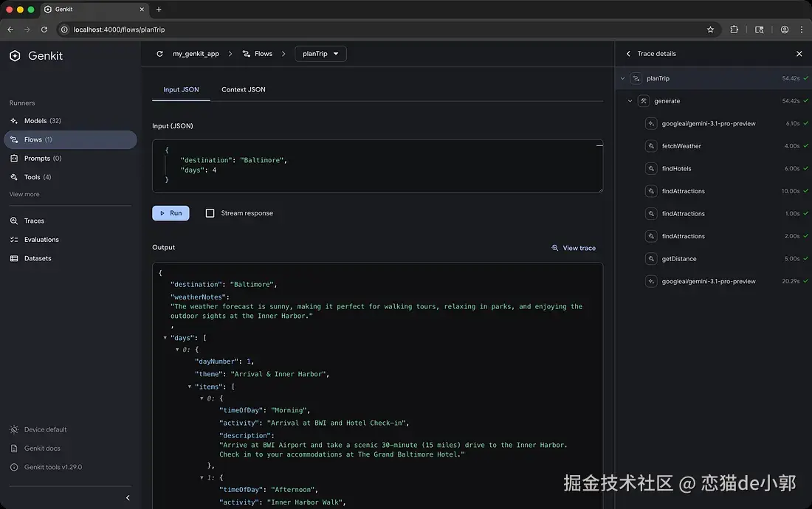Enable Stream response checkbox
This screenshot has width=812, height=509.
(x=210, y=213)
